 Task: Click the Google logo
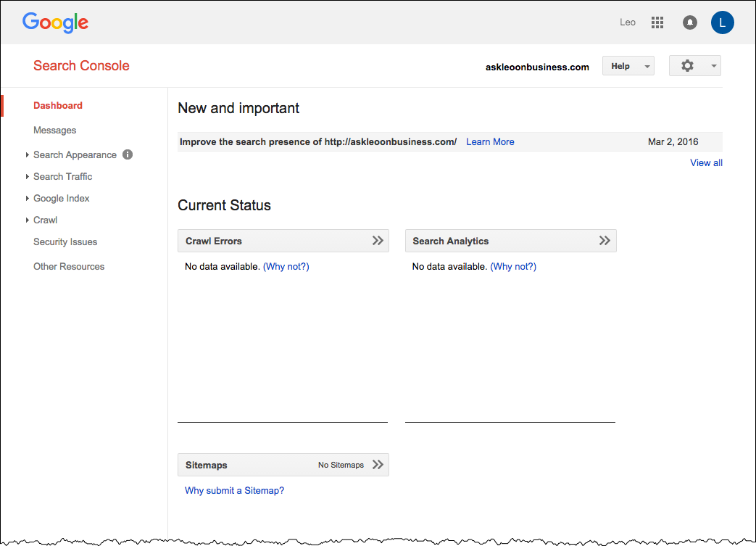click(x=55, y=22)
